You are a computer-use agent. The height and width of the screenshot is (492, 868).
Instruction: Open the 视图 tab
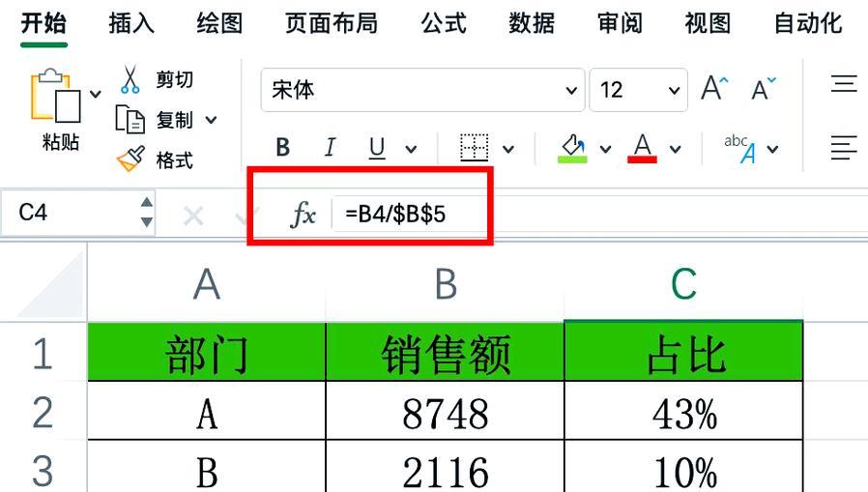(708, 24)
